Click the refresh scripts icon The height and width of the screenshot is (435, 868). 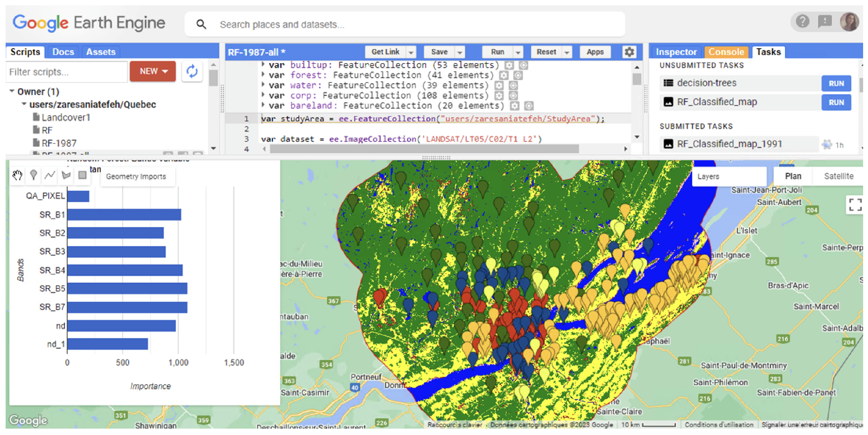192,71
